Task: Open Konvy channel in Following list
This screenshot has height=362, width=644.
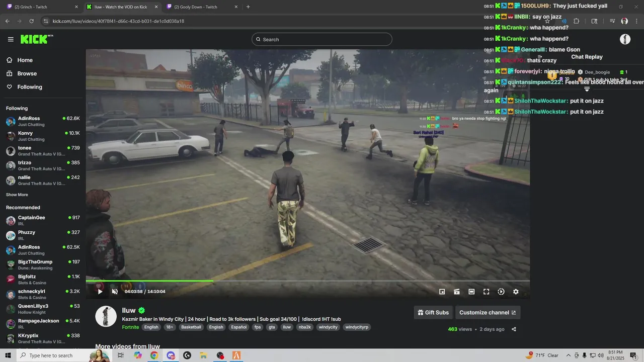Action: point(43,136)
